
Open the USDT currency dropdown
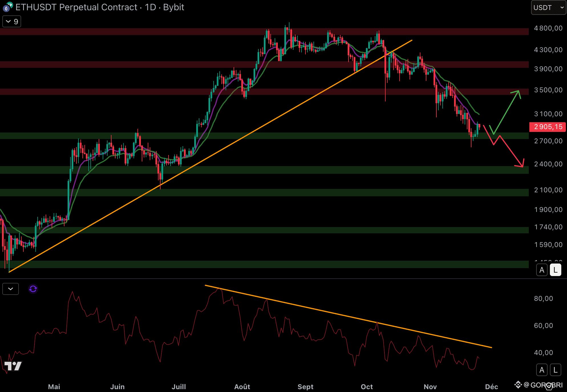pos(548,7)
